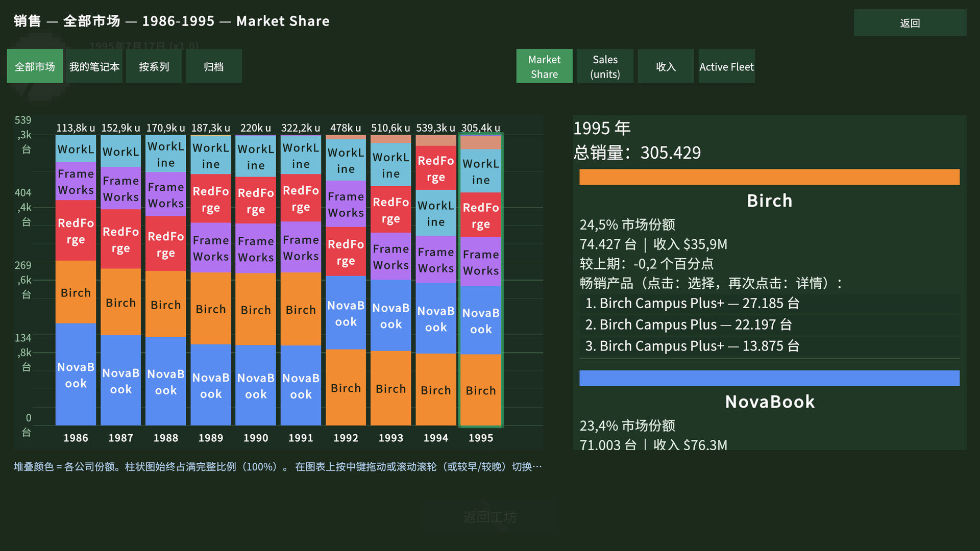Select FrameWorks segment in 1995 bar
Screen dimensions: 980x551
(x=481, y=262)
